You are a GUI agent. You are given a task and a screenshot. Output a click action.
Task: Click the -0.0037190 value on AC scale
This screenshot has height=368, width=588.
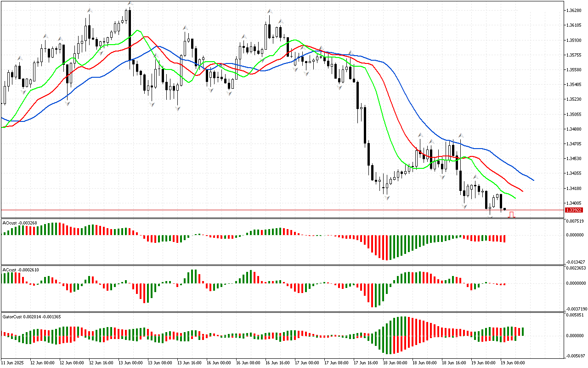click(x=575, y=309)
